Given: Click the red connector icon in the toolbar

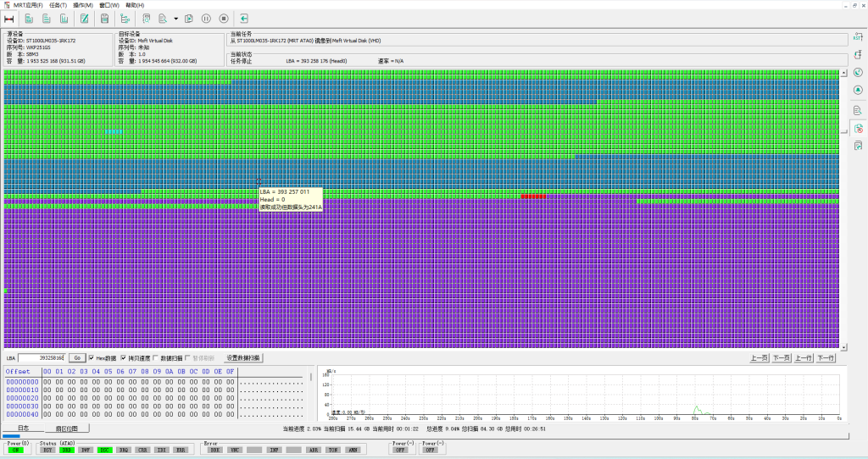Looking at the screenshot, I should tap(8, 19).
